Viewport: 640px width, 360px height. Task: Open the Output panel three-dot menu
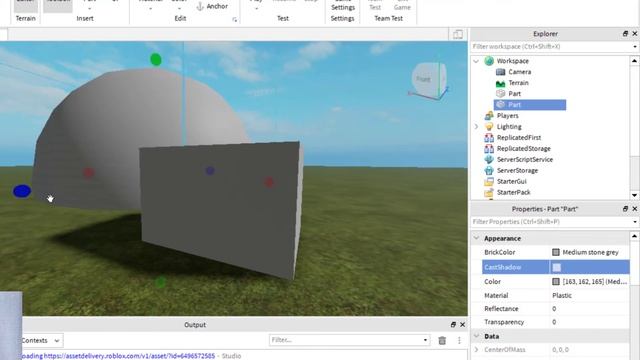(x=459, y=340)
